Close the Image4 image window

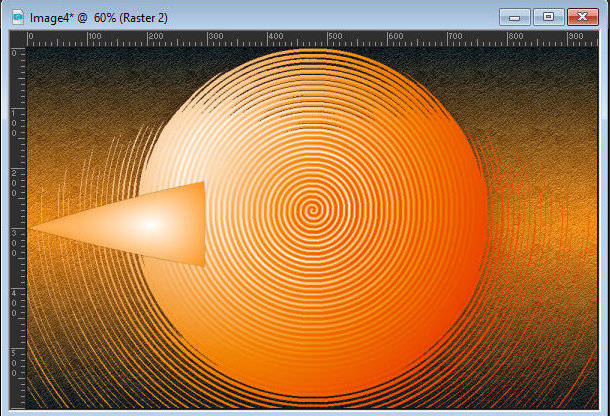(x=580, y=16)
